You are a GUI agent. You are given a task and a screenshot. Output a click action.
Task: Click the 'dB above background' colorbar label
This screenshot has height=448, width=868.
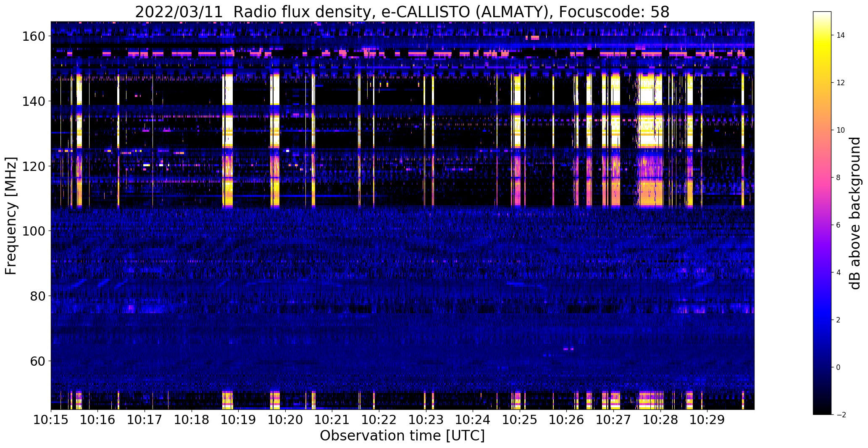[x=855, y=213]
